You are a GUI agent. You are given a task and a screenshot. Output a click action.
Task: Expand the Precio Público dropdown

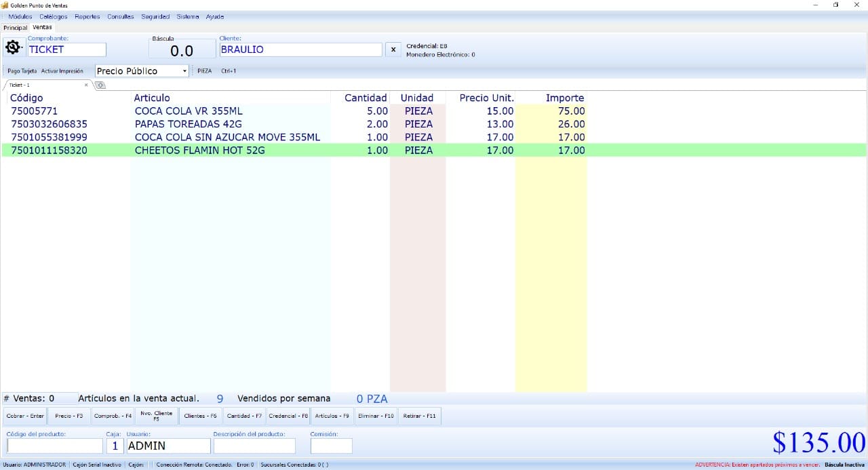184,71
